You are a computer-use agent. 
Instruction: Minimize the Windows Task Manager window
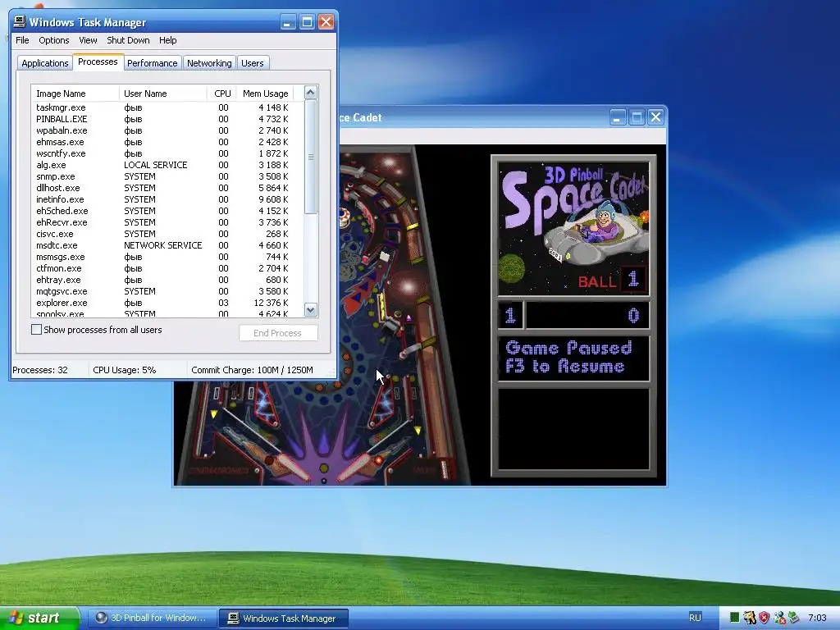tap(288, 22)
